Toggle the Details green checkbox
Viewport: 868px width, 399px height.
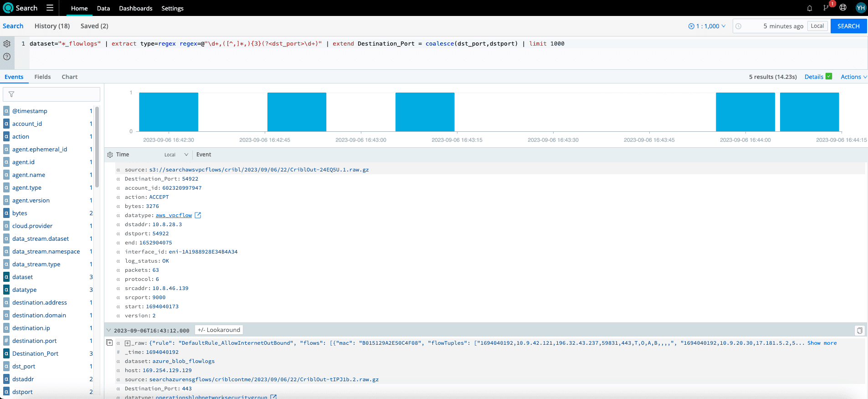click(x=829, y=77)
